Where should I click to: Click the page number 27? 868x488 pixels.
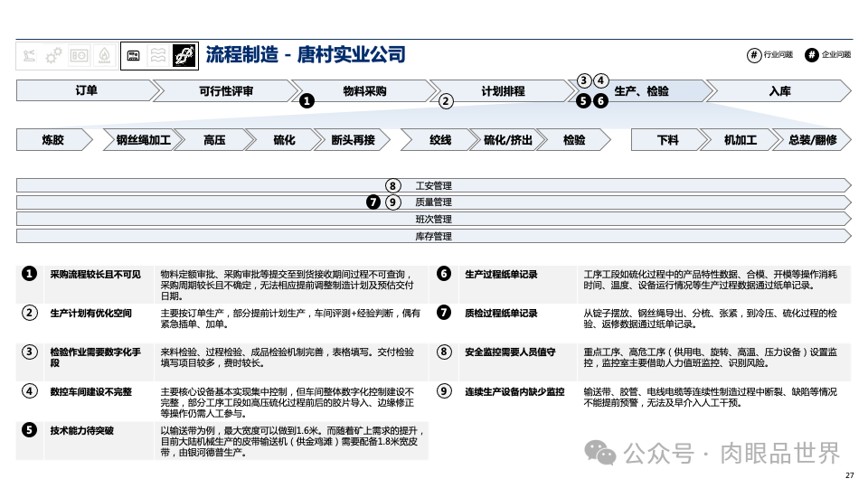tap(850, 475)
